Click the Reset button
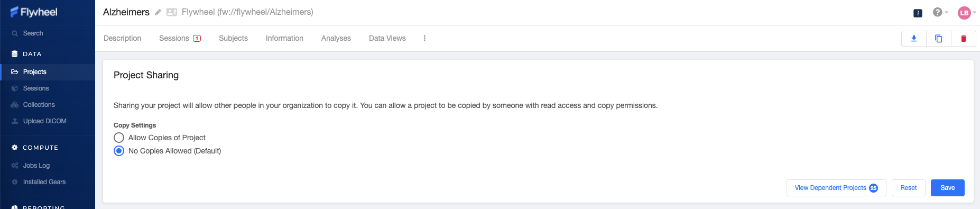 point(908,188)
